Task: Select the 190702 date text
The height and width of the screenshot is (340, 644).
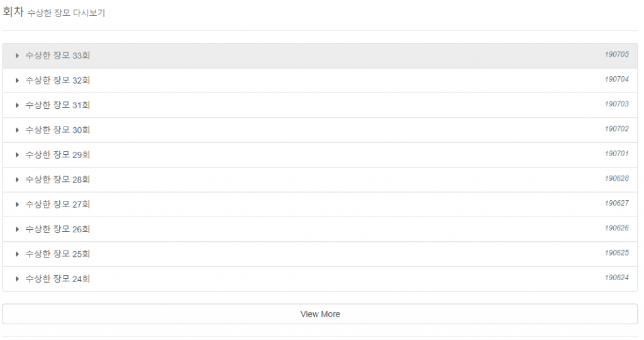Action: [616, 129]
